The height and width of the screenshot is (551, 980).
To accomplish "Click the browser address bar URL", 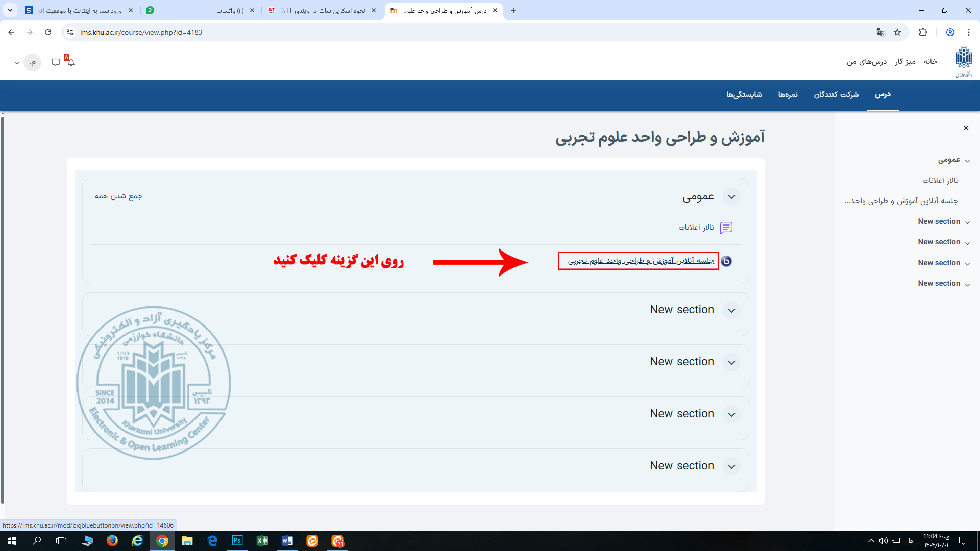I will (x=141, y=32).
